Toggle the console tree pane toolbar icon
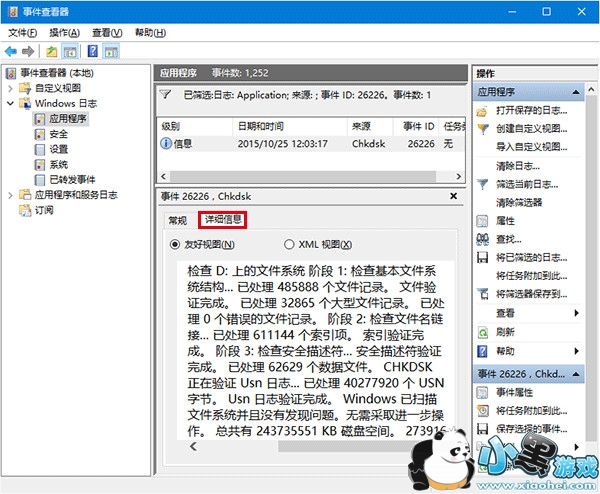 coord(70,51)
